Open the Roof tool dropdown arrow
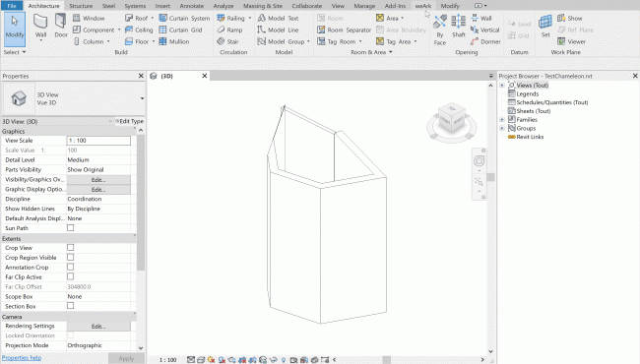 click(153, 18)
